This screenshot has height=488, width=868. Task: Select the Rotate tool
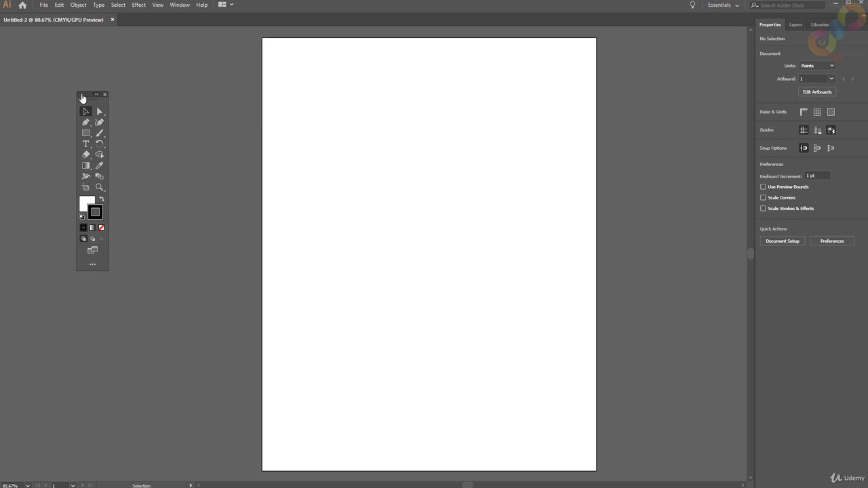click(99, 144)
